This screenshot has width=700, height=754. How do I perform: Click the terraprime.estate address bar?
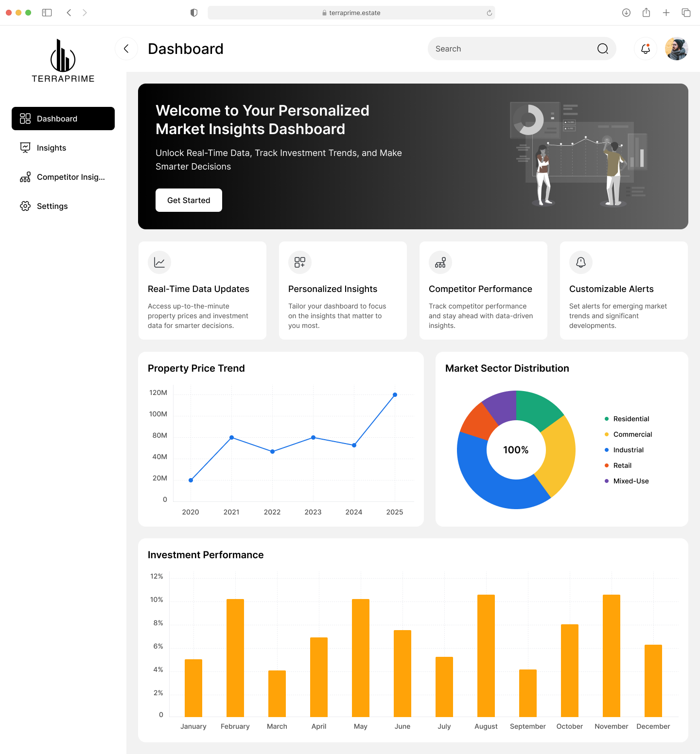coord(351,13)
